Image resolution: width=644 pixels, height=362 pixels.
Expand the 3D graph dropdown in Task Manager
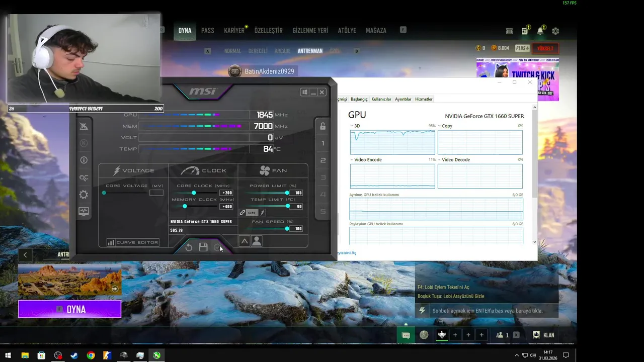[x=352, y=126]
